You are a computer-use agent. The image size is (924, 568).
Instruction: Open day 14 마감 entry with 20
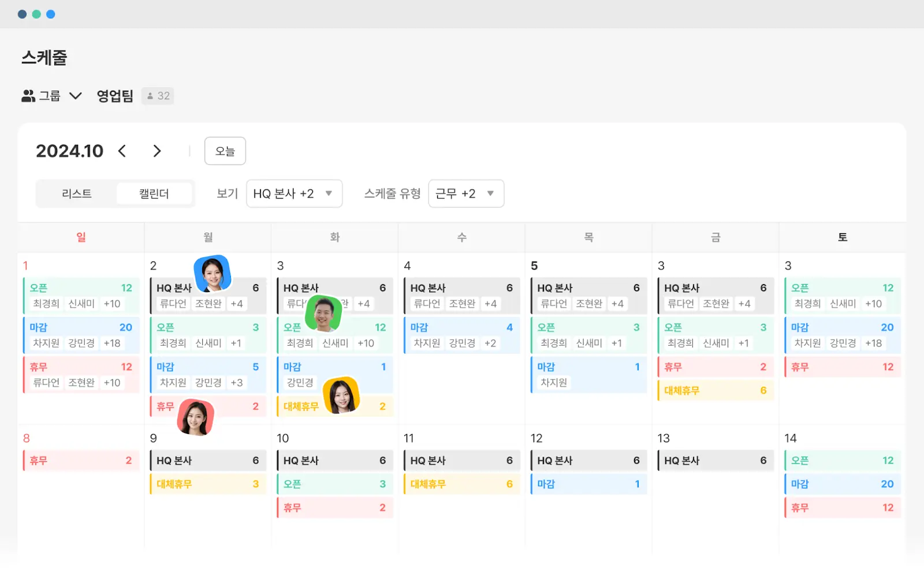tap(843, 484)
